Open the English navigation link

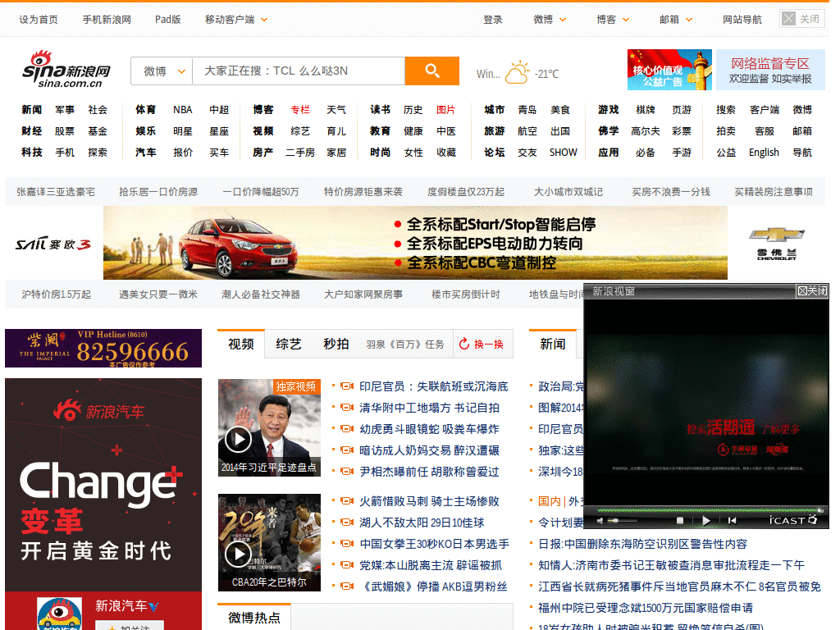[764, 152]
